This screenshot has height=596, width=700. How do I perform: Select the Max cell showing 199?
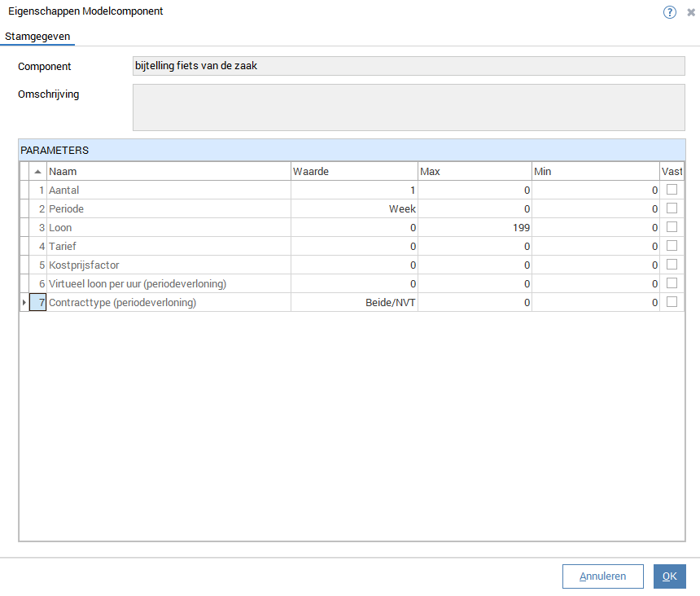[x=475, y=228]
